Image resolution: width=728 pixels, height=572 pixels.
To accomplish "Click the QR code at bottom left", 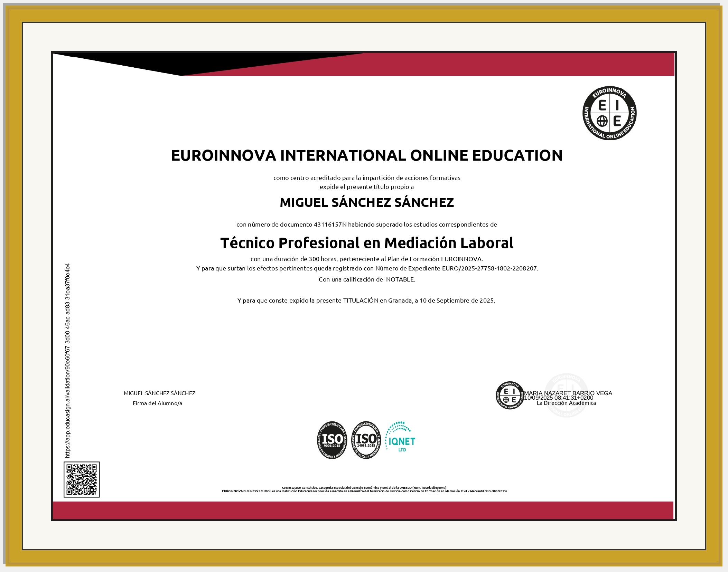I will tap(82, 479).
